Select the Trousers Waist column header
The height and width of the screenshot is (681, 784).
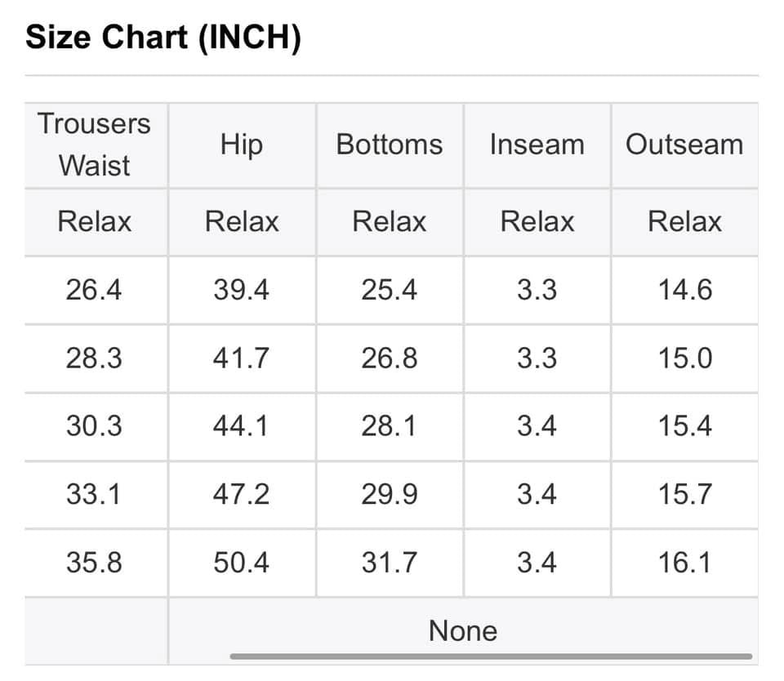click(95, 145)
